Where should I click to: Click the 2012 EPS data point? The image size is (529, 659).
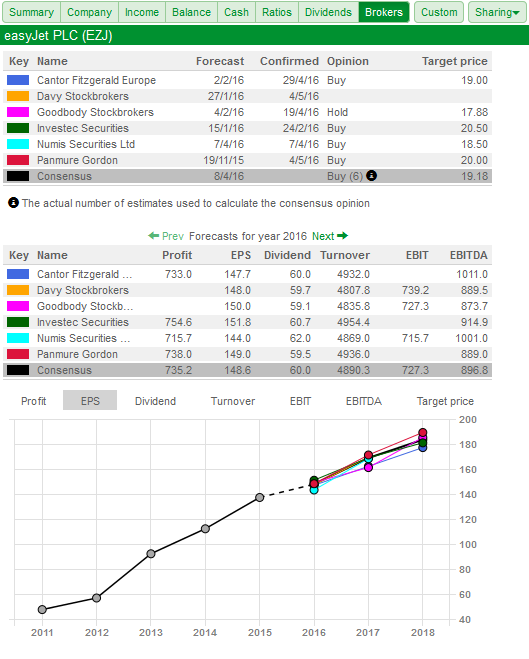(x=96, y=598)
